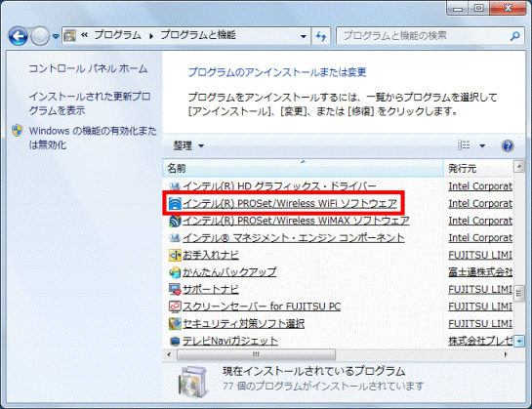Click the shield icon beside Windows の機能
Screen dimensions: 532x409
coord(18,131)
